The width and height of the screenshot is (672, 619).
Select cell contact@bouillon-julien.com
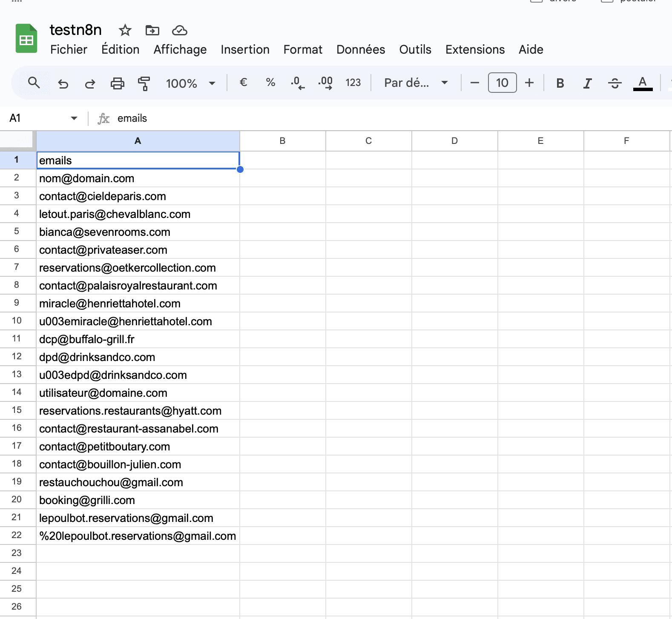(138, 464)
